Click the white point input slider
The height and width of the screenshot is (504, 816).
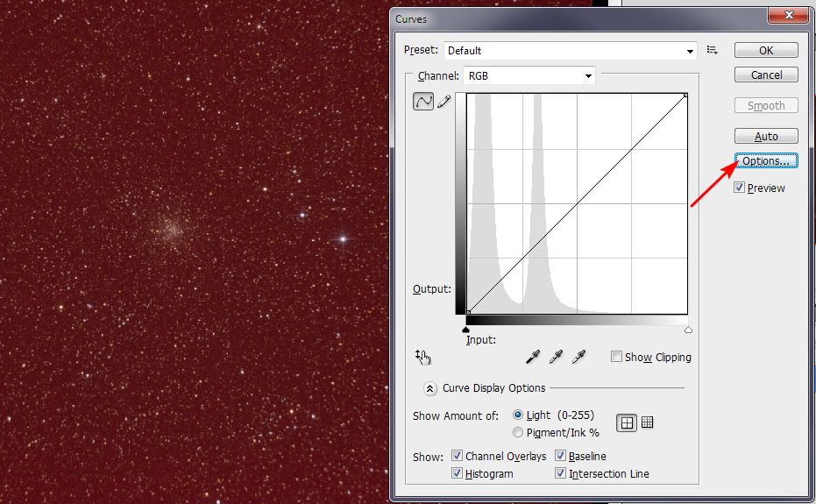(x=688, y=330)
